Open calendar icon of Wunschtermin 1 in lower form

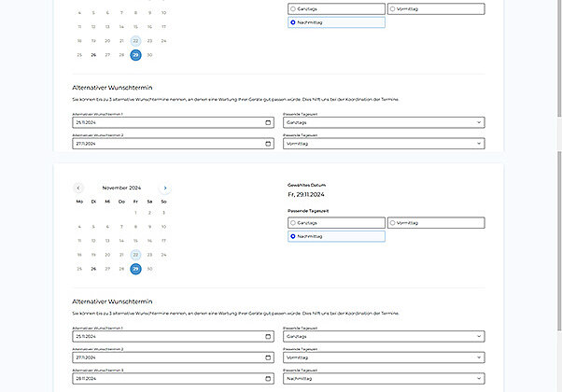pyautogui.click(x=268, y=336)
